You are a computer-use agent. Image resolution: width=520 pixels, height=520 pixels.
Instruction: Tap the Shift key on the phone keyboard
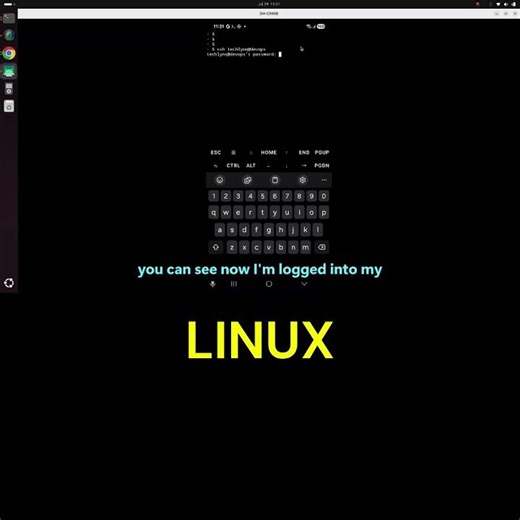point(216,247)
